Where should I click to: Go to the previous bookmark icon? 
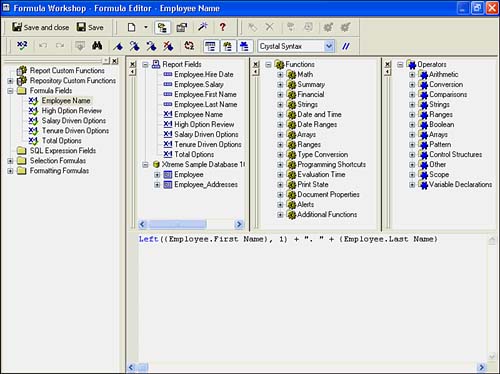pos(151,46)
